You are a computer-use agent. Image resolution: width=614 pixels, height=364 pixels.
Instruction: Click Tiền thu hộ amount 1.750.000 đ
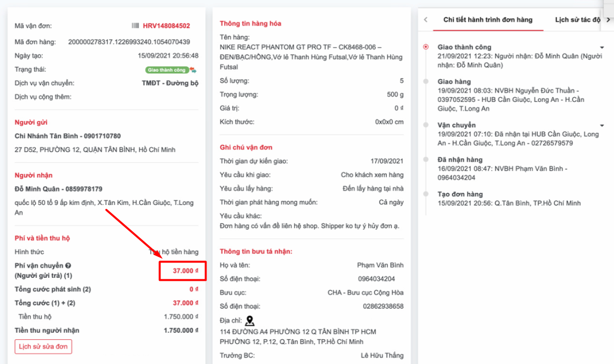pyautogui.click(x=181, y=316)
